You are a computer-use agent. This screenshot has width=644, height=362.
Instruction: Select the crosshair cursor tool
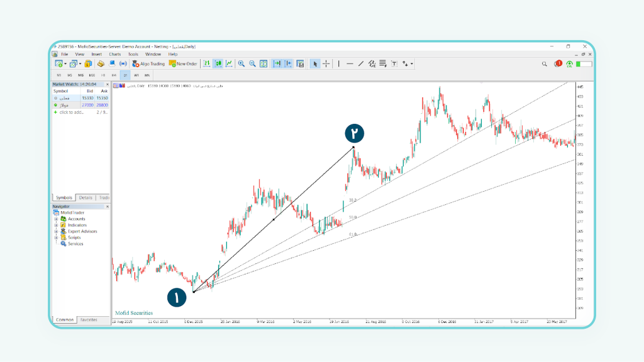click(326, 63)
